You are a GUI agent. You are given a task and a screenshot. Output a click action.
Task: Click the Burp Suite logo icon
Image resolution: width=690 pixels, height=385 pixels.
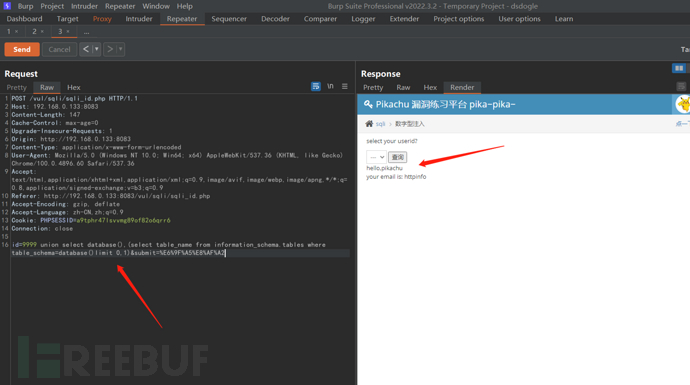7,6
